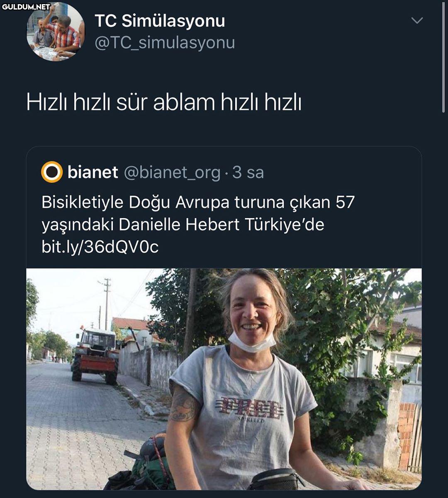The height and width of the screenshot is (498, 448).
Task: Open the quoted bianet tweet text
Action: [x=198, y=224]
